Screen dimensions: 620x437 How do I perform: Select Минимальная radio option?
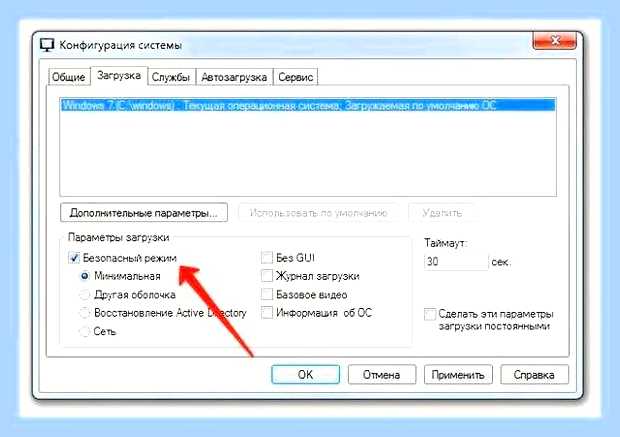click(85, 276)
